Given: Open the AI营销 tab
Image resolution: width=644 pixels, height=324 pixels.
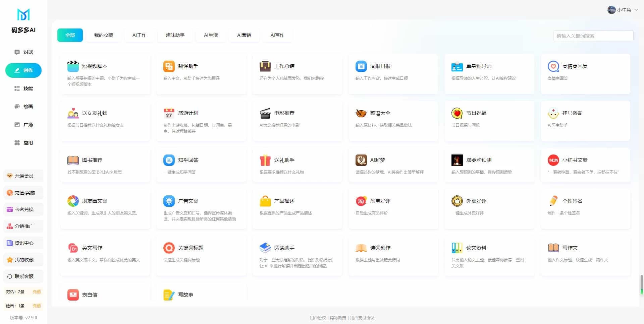Looking at the screenshot, I should click(244, 35).
